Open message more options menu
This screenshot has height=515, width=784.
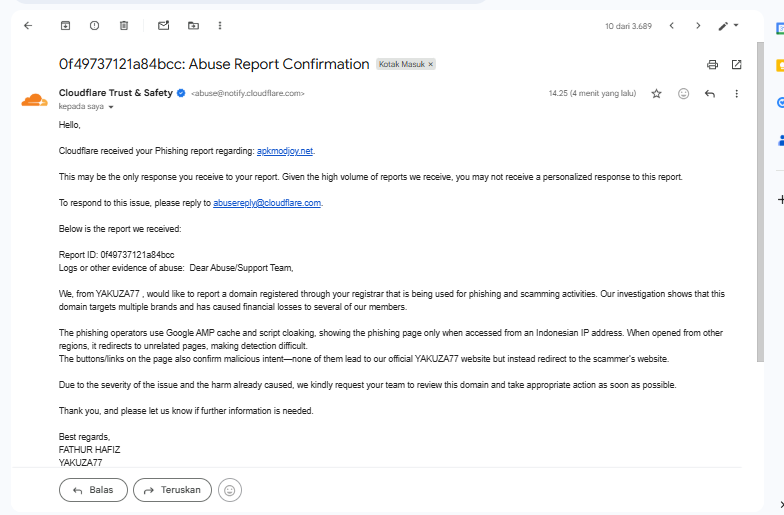pyautogui.click(x=736, y=94)
